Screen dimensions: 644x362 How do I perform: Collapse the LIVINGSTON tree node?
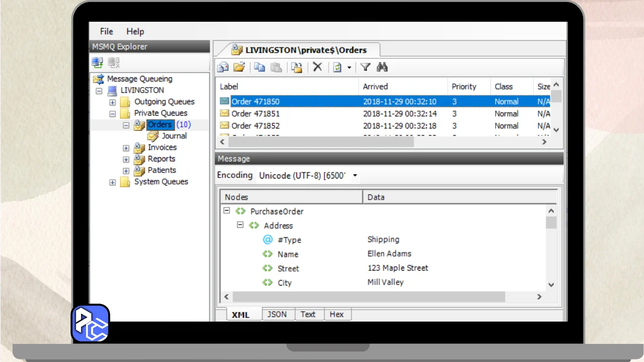(99, 91)
